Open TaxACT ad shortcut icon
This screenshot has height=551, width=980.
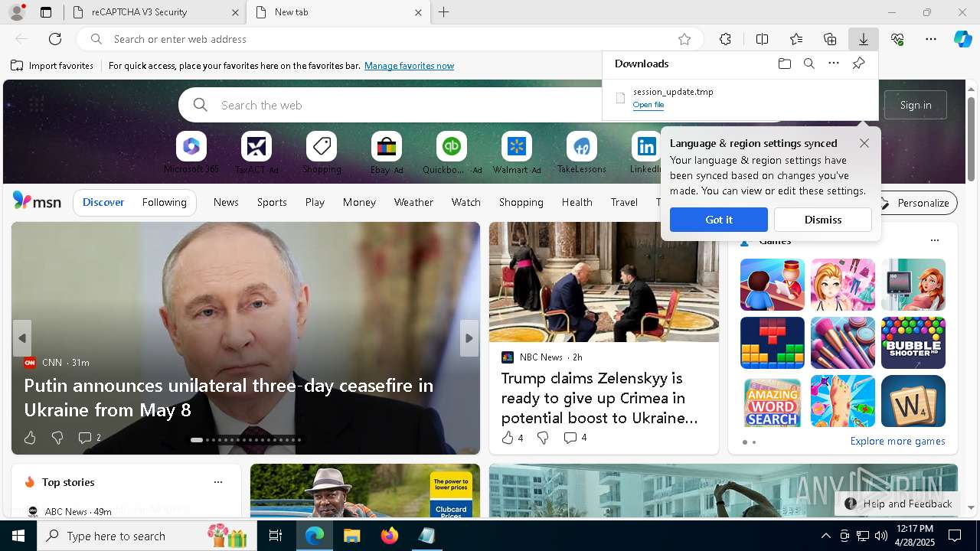pos(256,146)
